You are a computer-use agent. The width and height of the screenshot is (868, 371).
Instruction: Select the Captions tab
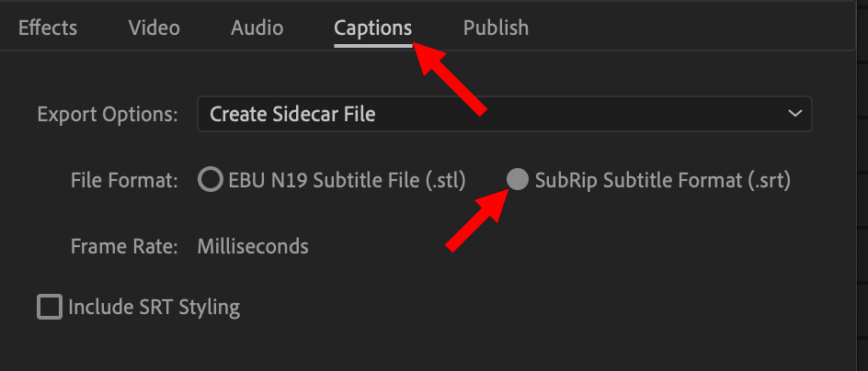[372, 28]
